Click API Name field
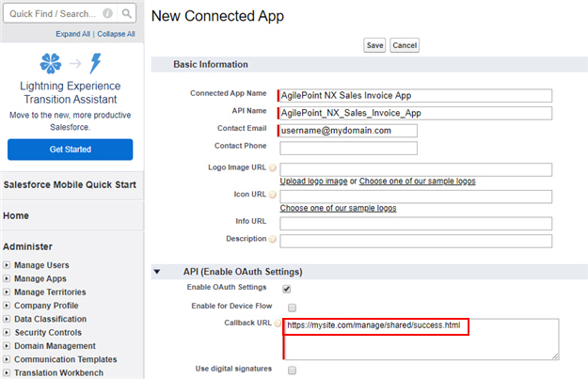 click(x=416, y=113)
